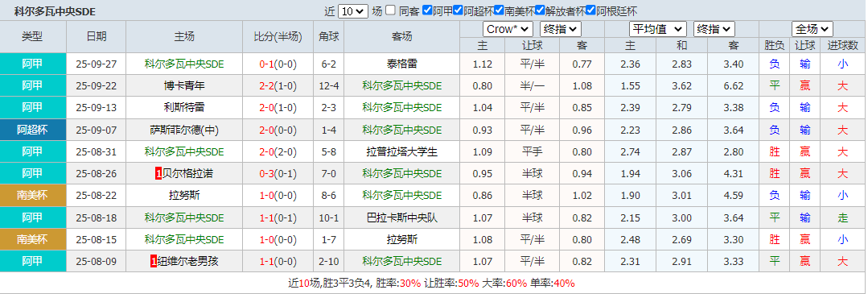Viewport: 868px width, 294px height.
Task: Open 科尔多瓦中央SDE home team on 25-09-27
Action: click(x=184, y=64)
